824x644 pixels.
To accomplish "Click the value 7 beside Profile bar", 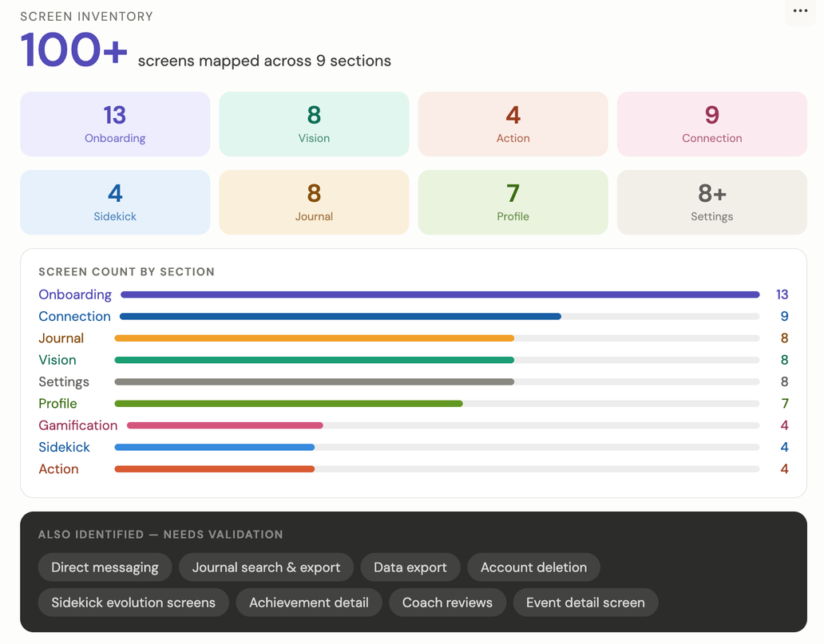I will coord(785,404).
